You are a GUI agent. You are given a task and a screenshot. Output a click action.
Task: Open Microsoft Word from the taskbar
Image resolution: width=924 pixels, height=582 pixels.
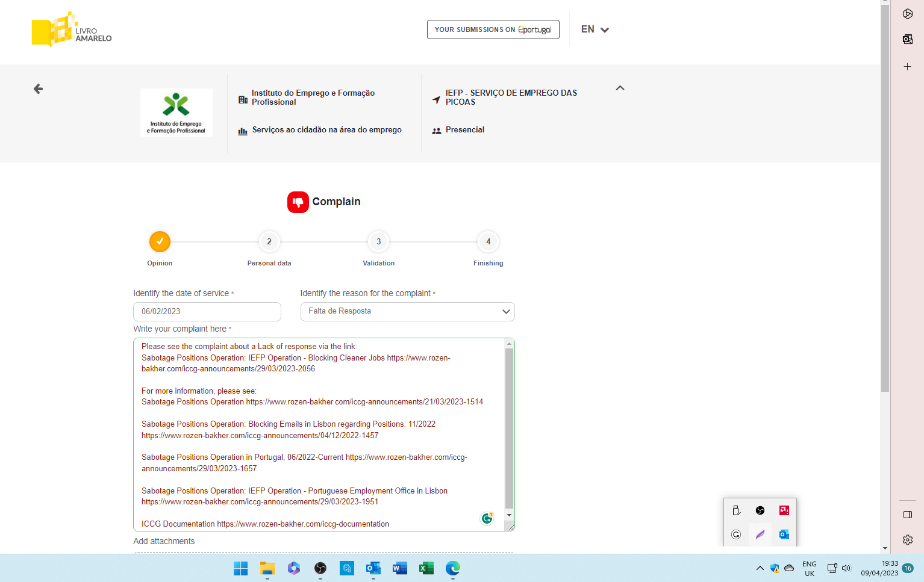pyautogui.click(x=399, y=568)
